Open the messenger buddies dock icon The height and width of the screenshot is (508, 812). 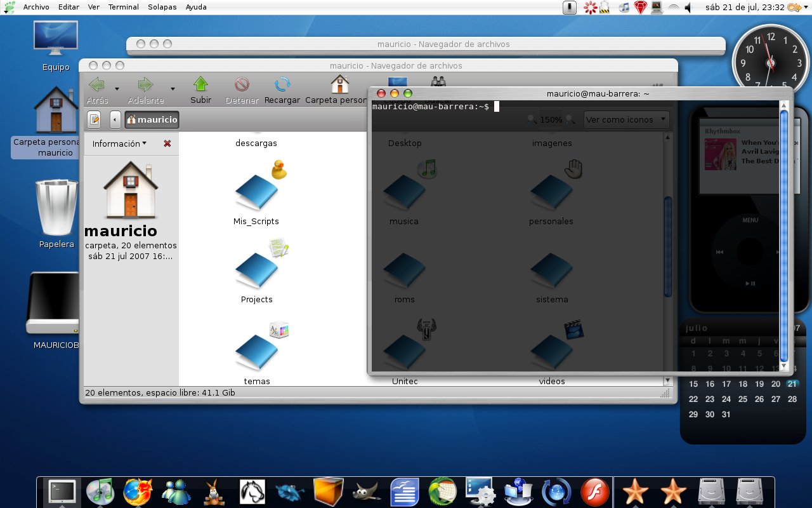pyautogui.click(x=176, y=491)
